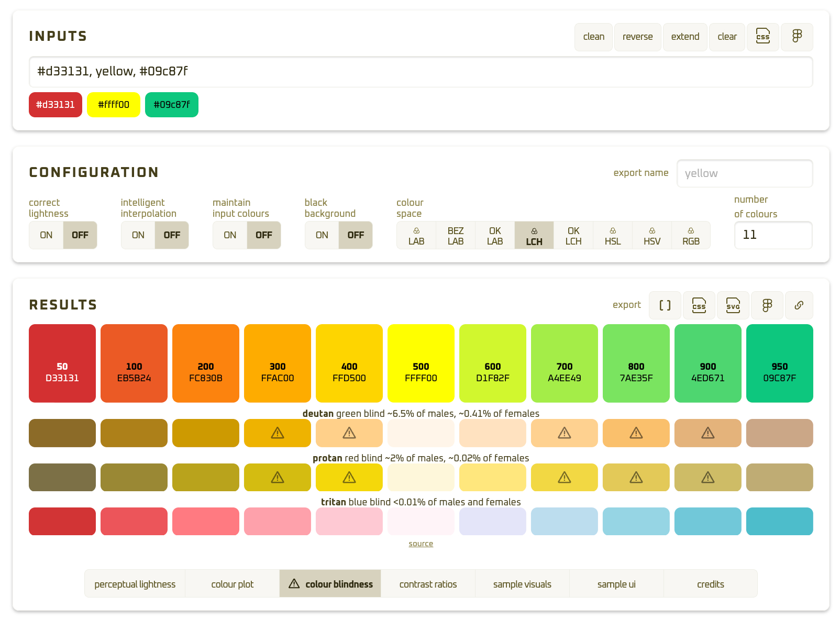Screen dimensions: 840x619
Task: Enable intelligent interpolation ON option
Action: coord(138,235)
